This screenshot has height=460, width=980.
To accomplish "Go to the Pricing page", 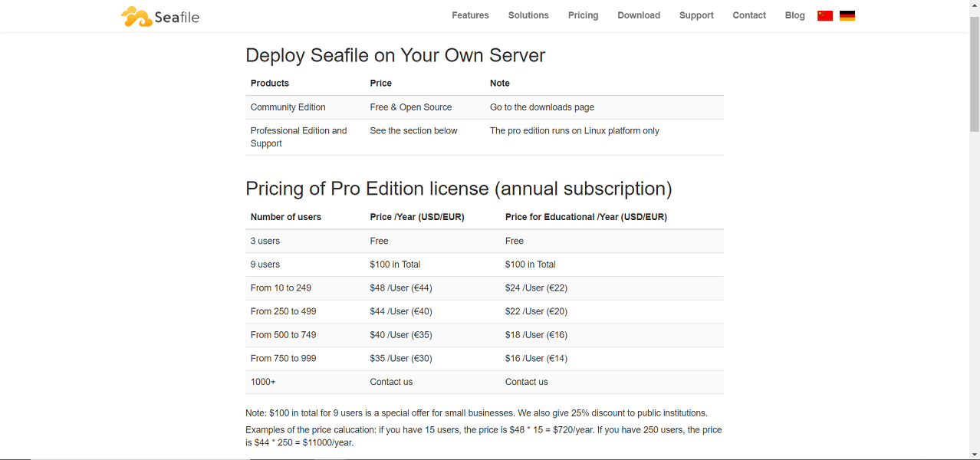I will click(x=583, y=15).
